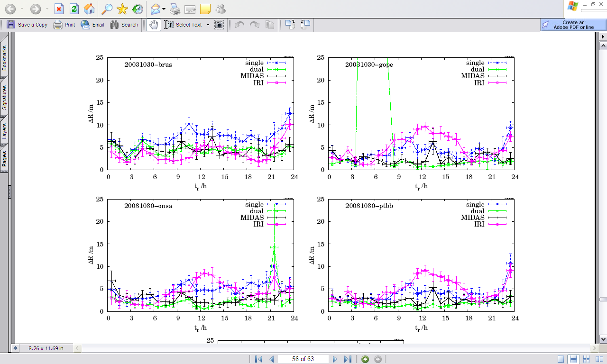Toggle navigation pane arrows icon
Image resolution: width=607 pixels, height=364 pixels.
click(x=15, y=348)
